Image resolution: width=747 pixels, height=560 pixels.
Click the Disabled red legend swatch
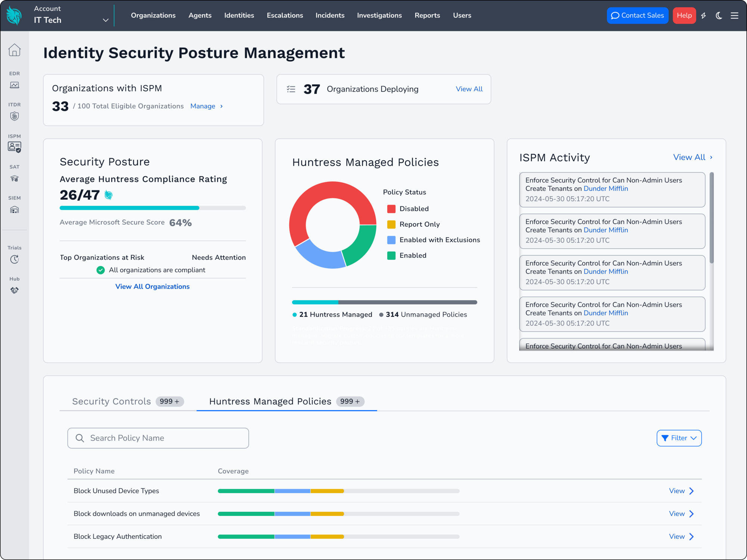(391, 209)
